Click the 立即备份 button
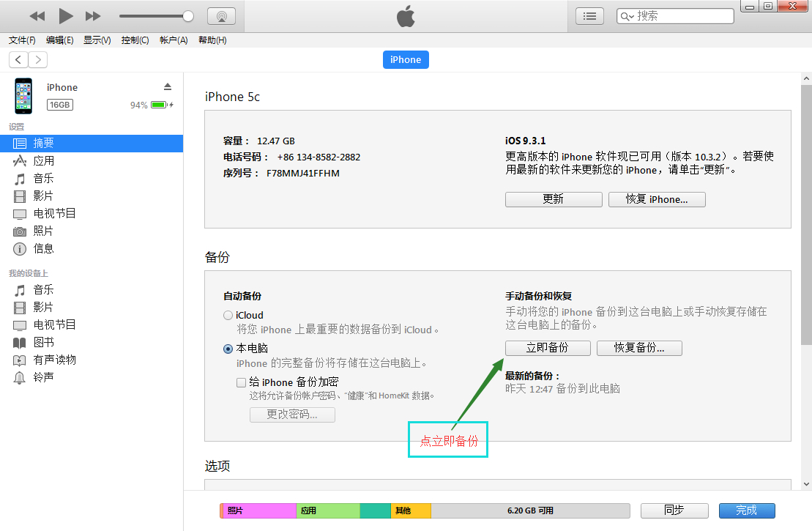 (x=548, y=348)
